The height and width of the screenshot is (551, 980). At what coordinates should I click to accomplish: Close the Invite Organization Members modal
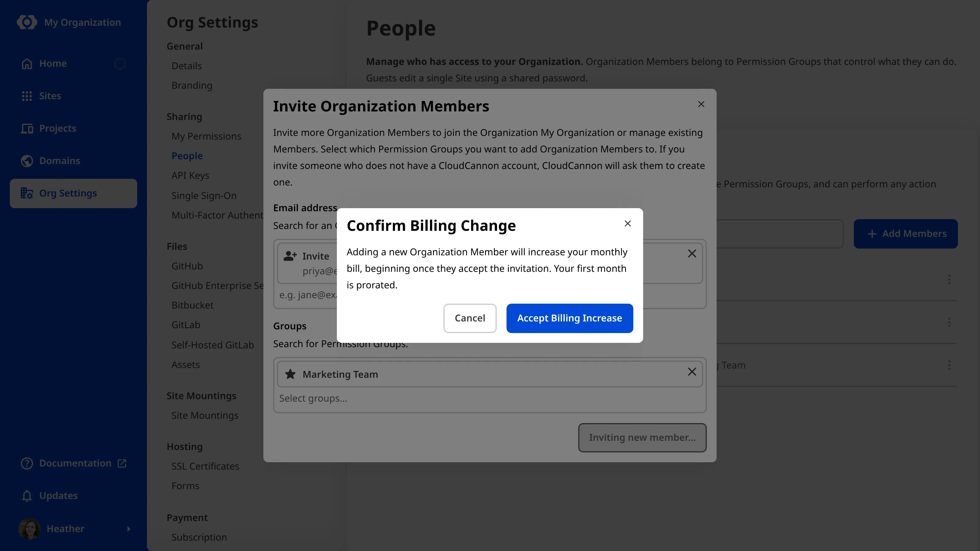pos(701,104)
